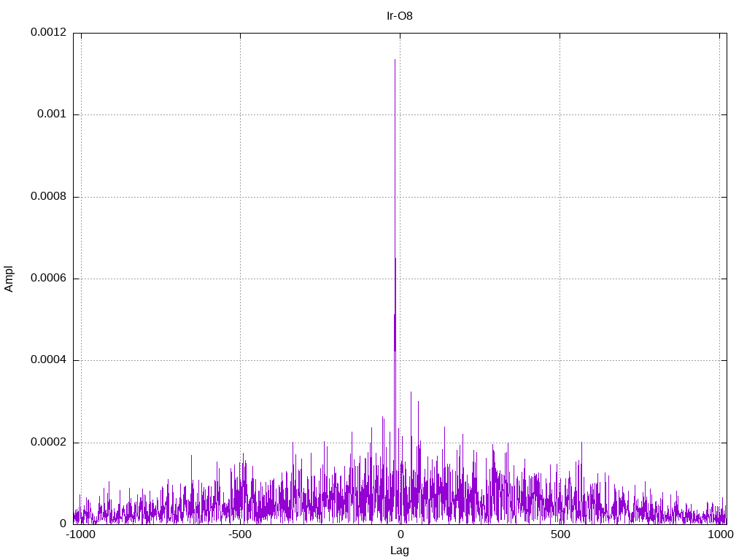Select the 0.0006 y-axis tick label
The height and width of the screenshot is (560, 747).
[49, 278]
